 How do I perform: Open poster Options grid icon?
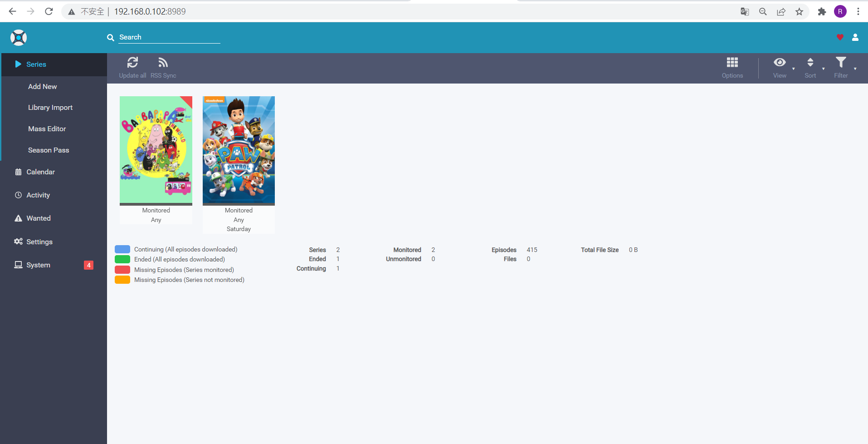tap(732, 63)
